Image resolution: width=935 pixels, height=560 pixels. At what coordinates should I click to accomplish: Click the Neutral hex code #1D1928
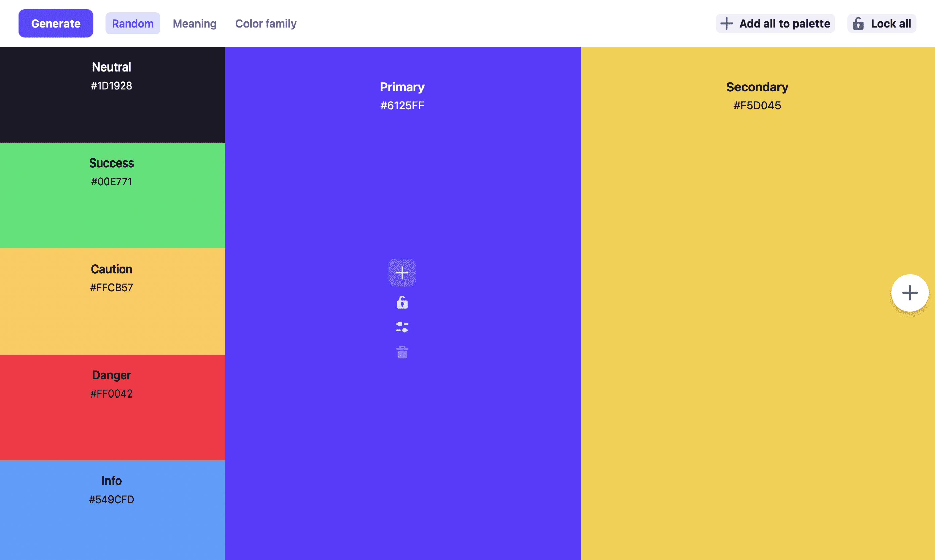pyautogui.click(x=112, y=86)
